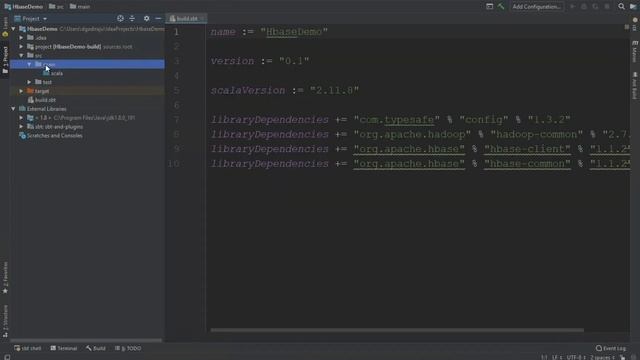The image size is (640, 360).
Task: Open the 2: Favorites side tab
Action: (x=5, y=278)
